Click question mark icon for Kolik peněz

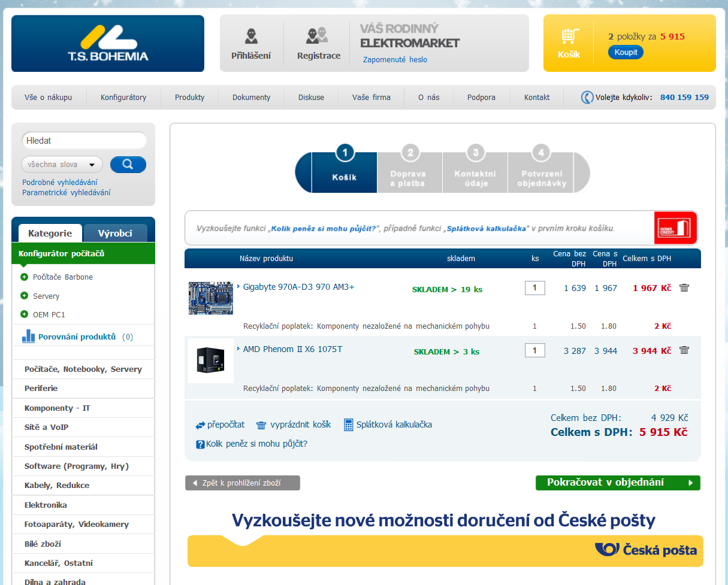(201, 444)
